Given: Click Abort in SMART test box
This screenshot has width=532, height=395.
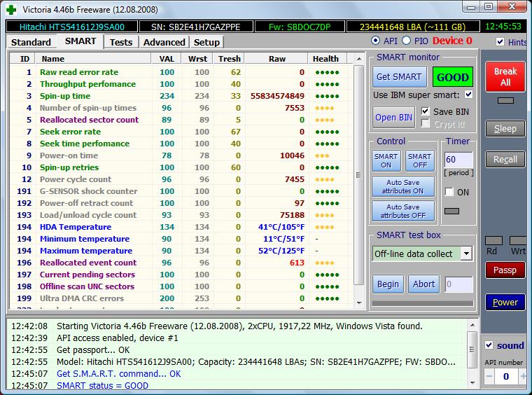Looking at the screenshot, I should [423, 284].
